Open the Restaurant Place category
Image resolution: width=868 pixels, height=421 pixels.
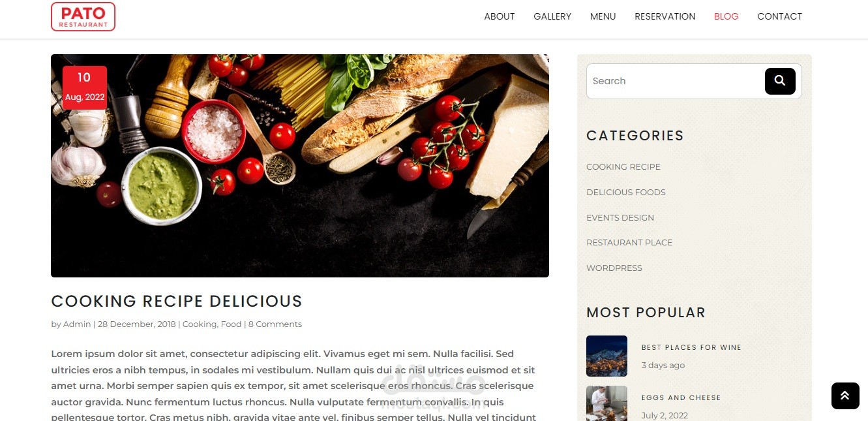[629, 243]
